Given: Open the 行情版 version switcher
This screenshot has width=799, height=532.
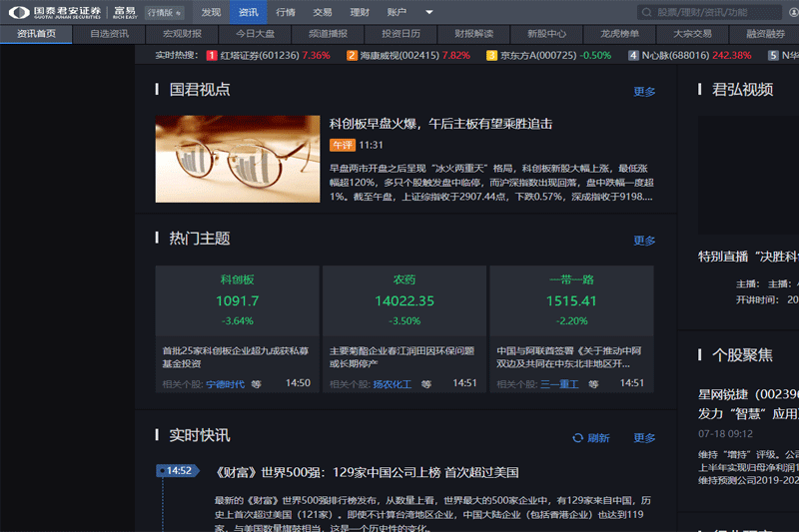Looking at the screenshot, I should (x=164, y=13).
